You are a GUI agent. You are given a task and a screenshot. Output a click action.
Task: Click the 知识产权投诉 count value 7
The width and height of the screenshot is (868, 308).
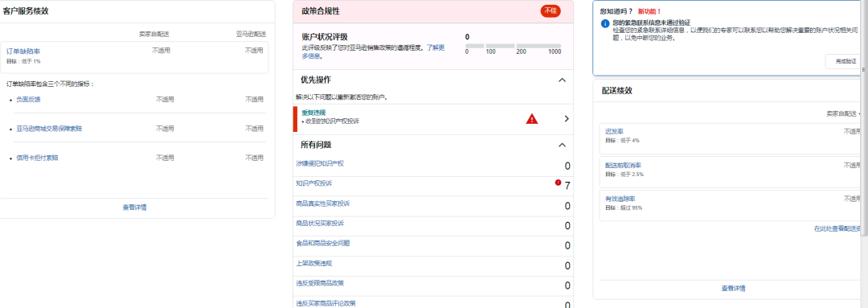coord(567,186)
